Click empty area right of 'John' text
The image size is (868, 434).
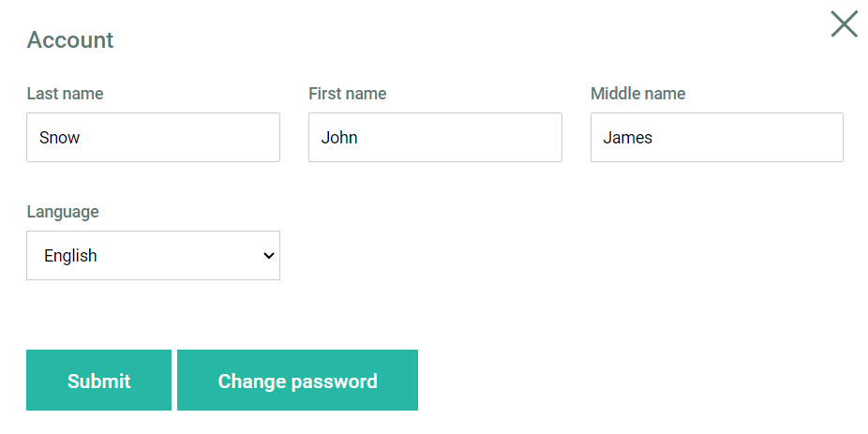pyautogui.click(x=469, y=138)
